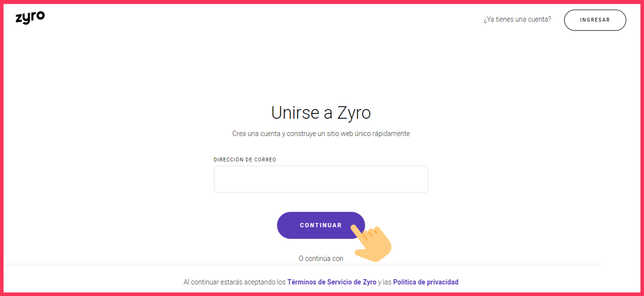Click the pointing hand cursor illustration
The image size is (644, 296).
pos(371,243)
